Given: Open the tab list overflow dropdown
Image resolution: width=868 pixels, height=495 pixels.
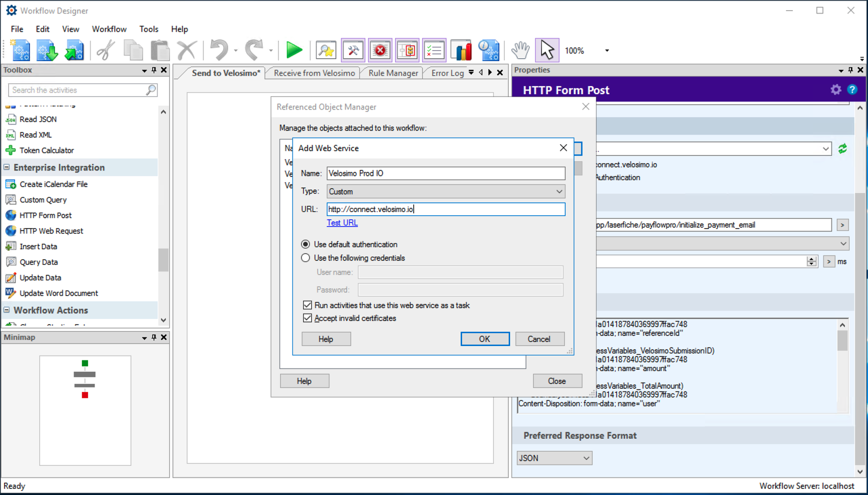Looking at the screenshot, I should (470, 72).
